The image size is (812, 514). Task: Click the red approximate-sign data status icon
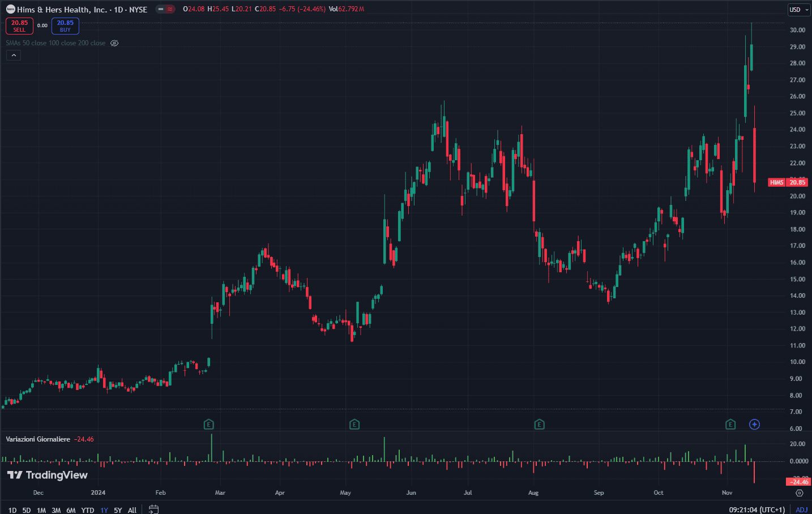point(170,9)
